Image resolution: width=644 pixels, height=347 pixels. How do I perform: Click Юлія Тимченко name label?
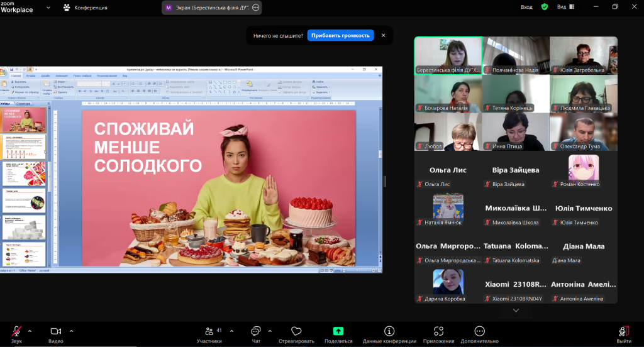click(579, 222)
